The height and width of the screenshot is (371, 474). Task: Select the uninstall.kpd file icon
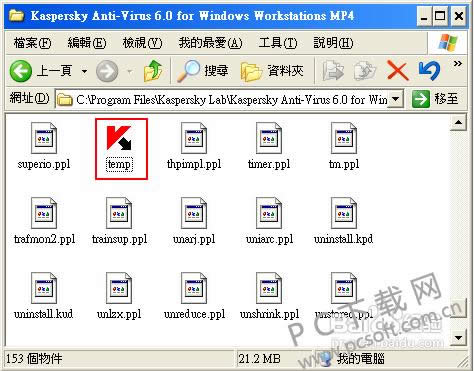(x=344, y=213)
